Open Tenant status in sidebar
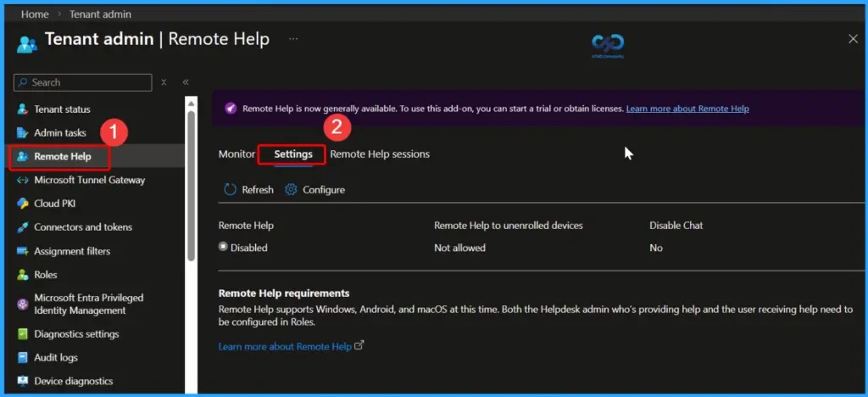The image size is (868, 397). [x=62, y=109]
